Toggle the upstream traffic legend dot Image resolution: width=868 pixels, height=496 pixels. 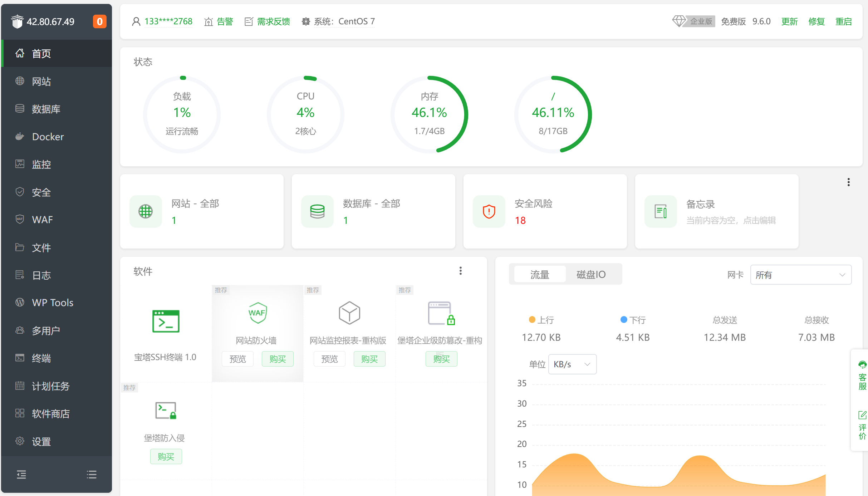click(532, 320)
